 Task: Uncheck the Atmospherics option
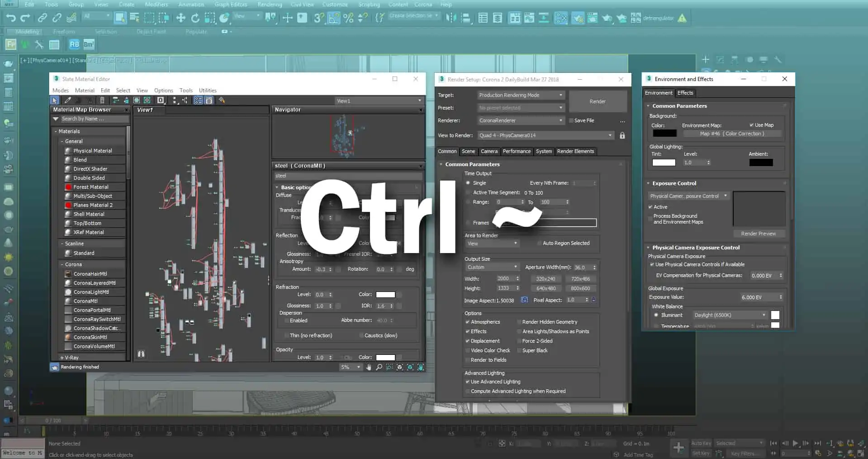pos(467,322)
